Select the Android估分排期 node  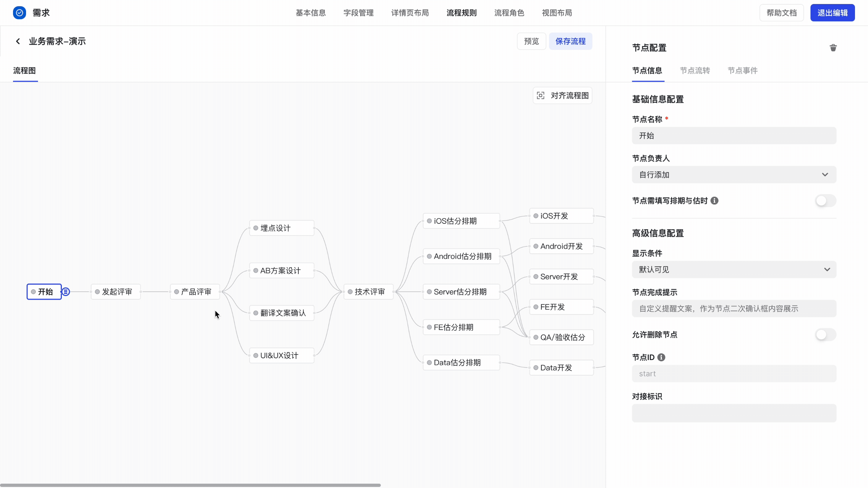click(x=461, y=256)
